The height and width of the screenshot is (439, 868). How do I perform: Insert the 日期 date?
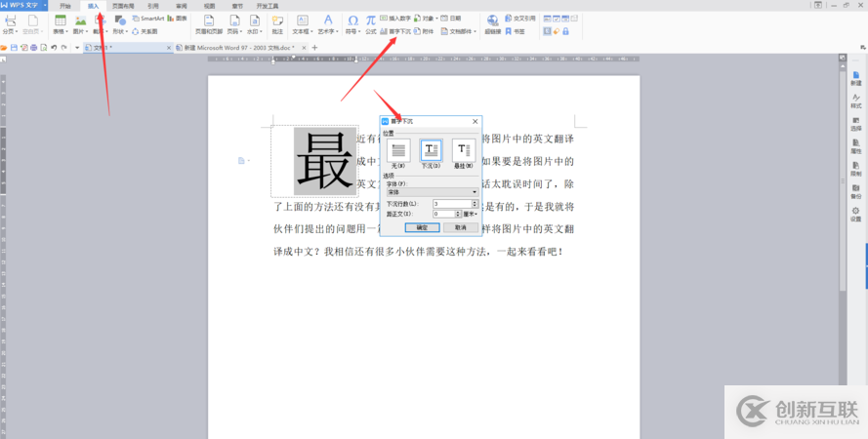tap(451, 19)
